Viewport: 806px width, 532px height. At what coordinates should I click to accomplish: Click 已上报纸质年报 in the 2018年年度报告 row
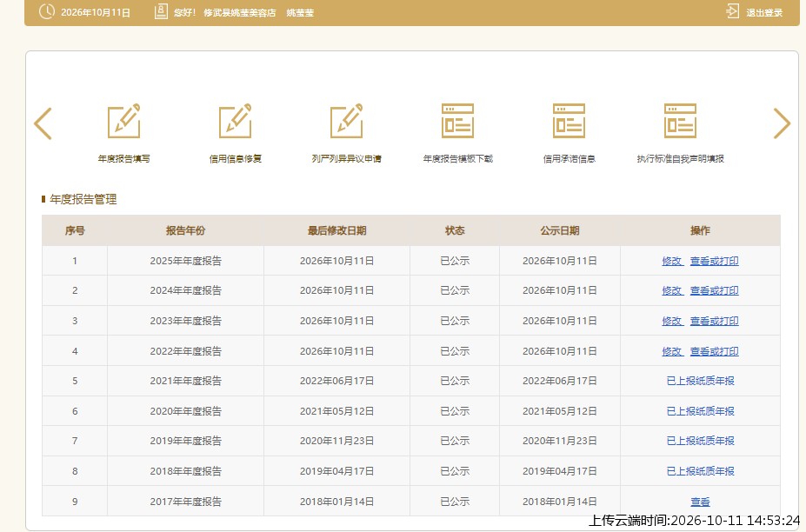tap(700, 471)
